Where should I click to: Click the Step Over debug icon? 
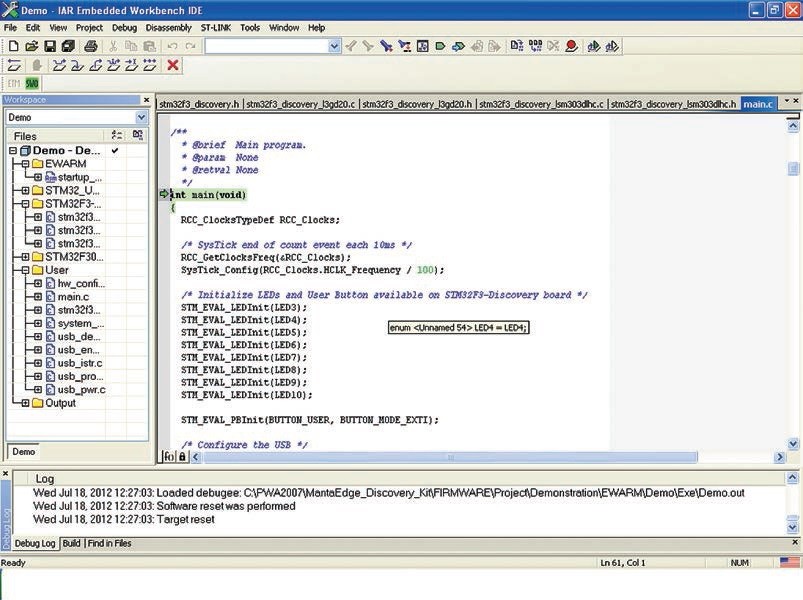pos(59,65)
